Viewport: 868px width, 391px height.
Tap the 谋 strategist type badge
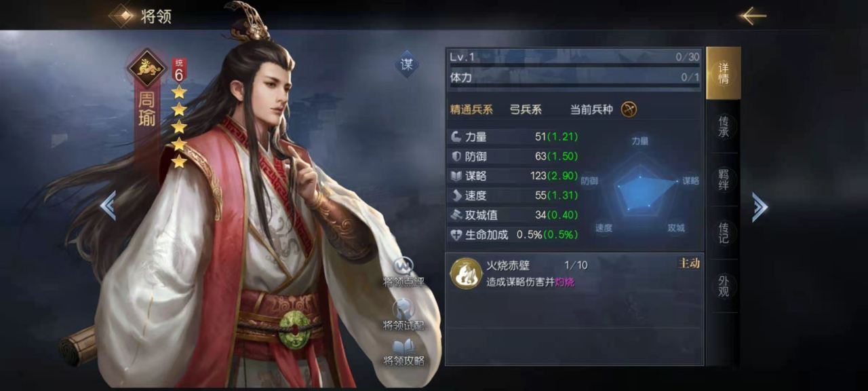click(x=407, y=64)
